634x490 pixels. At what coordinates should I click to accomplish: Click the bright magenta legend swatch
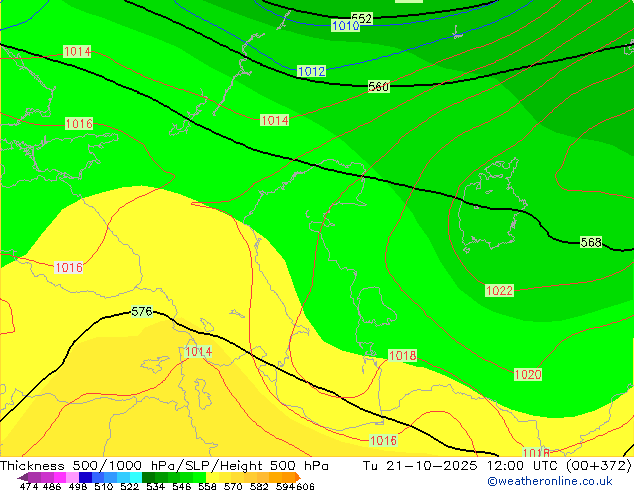[60, 477]
